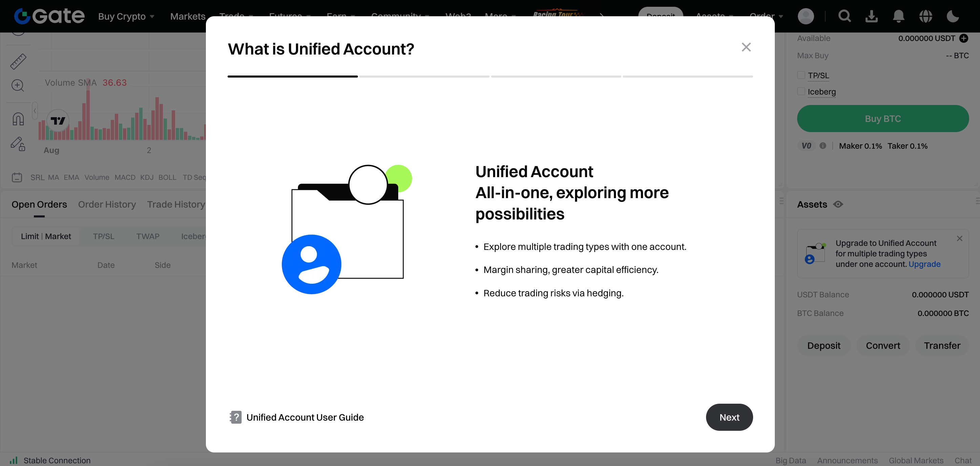
Task: Click the search magnifier icon in header
Action: click(844, 16)
